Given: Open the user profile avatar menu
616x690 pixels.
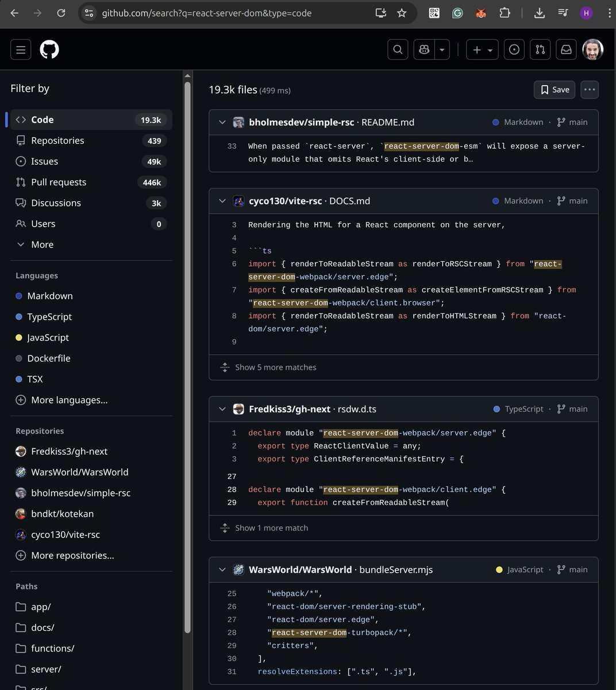Looking at the screenshot, I should [593, 50].
